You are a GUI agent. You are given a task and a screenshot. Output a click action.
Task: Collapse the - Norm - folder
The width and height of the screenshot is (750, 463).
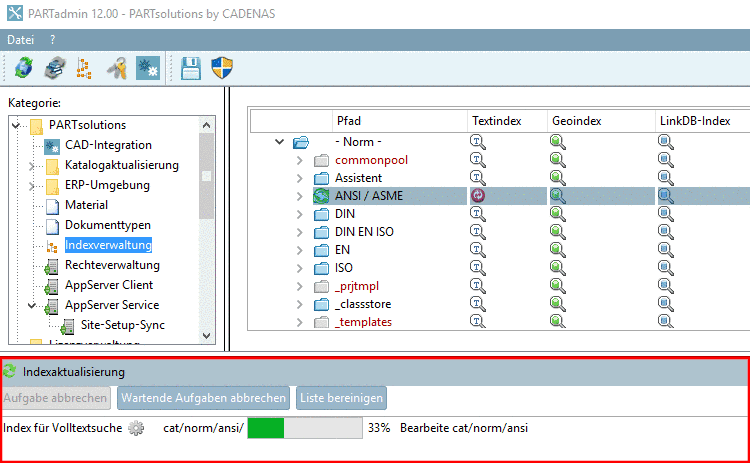coord(280,142)
